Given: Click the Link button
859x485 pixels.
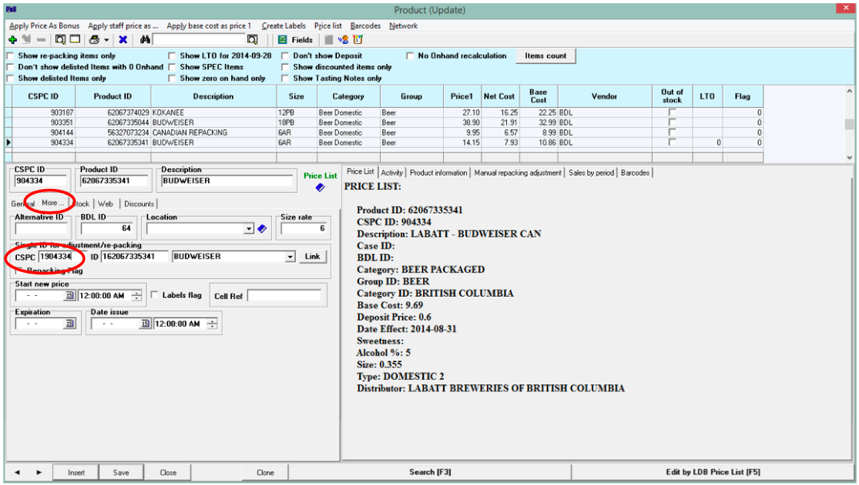Looking at the screenshot, I should (312, 256).
